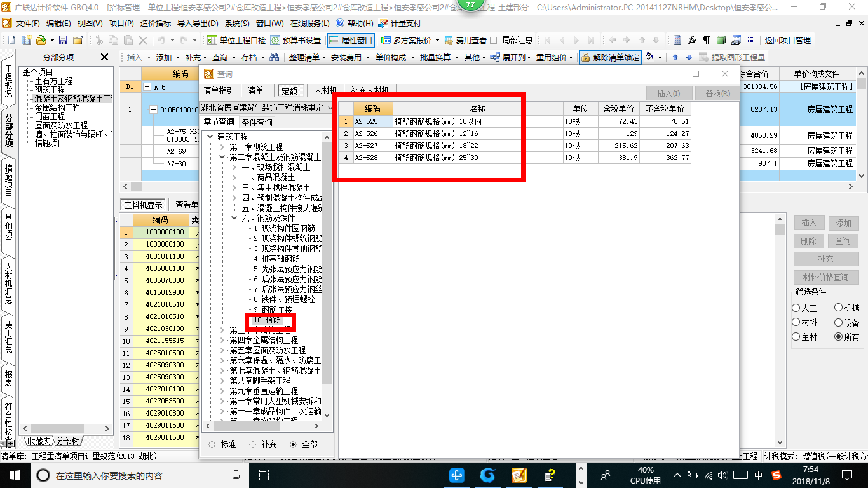Click the green cube icon

[721, 40]
